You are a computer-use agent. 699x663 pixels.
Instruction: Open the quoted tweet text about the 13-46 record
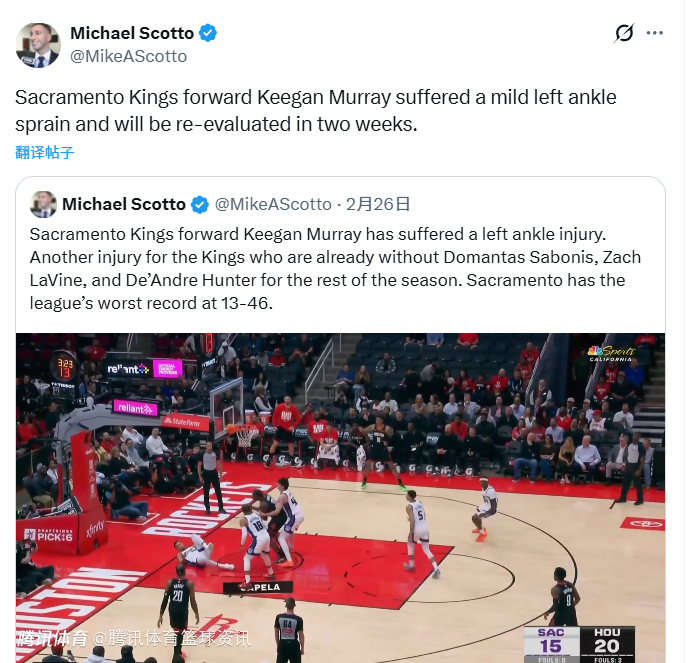click(335, 268)
